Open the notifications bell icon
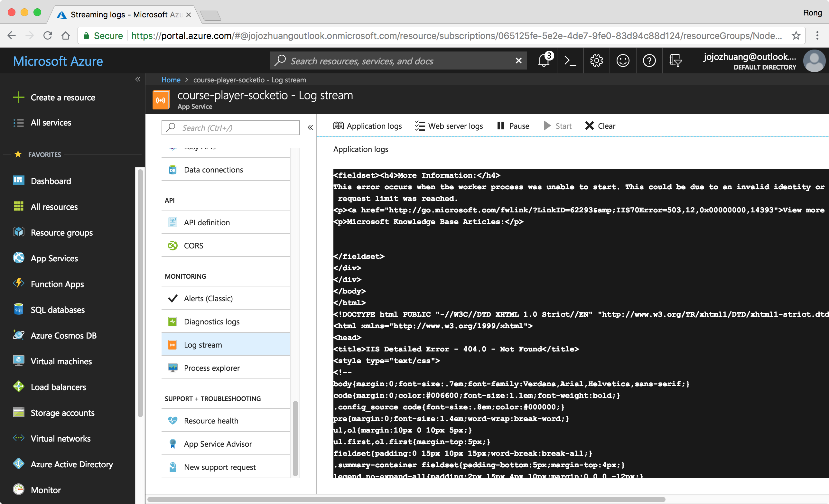Screen dimensions: 829x504 [544, 61]
